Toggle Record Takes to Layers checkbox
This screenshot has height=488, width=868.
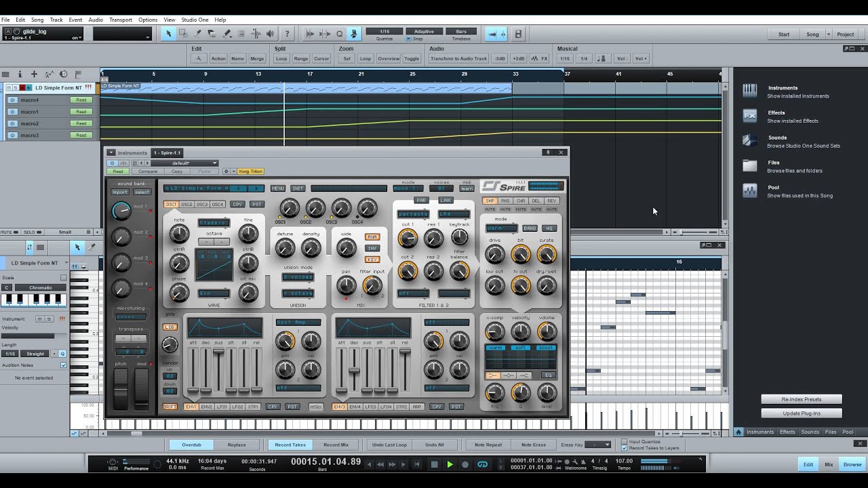(625, 448)
